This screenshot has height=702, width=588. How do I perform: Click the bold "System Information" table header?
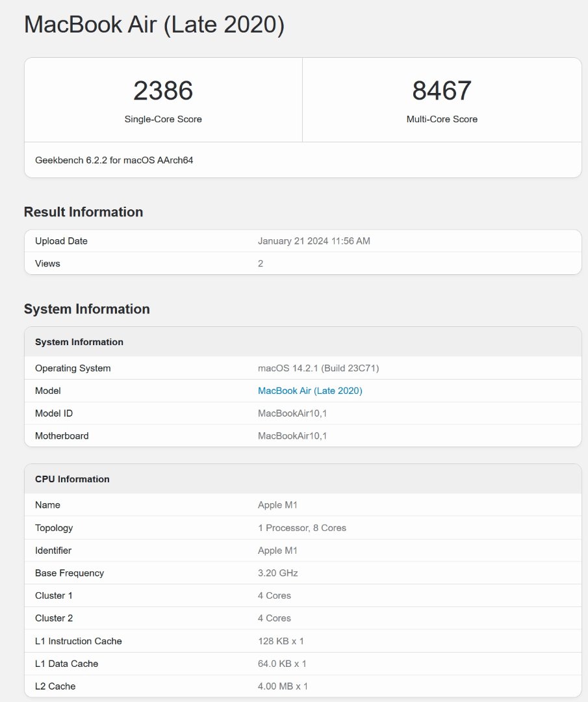click(79, 342)
